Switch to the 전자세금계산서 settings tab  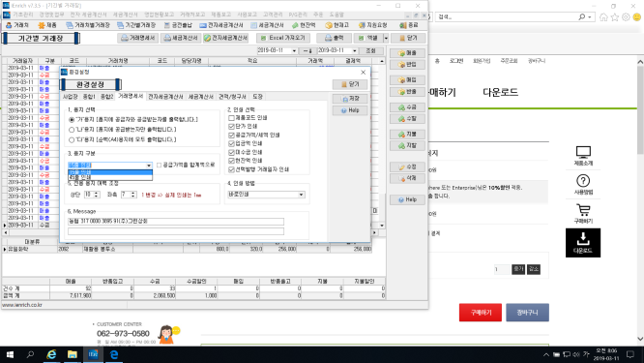tap(165, 97)
